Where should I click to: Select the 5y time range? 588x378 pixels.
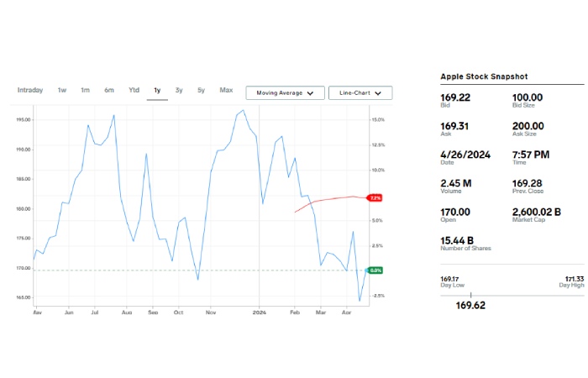pos(201,91)
